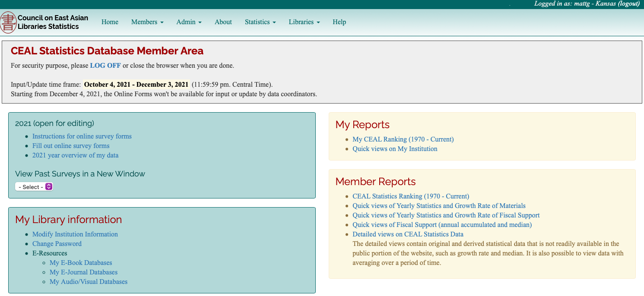This screenshot has height=296, width=644.
Task: Click the CEAL red logo icon
Action: pyautogui.click(x=8, y=22)
